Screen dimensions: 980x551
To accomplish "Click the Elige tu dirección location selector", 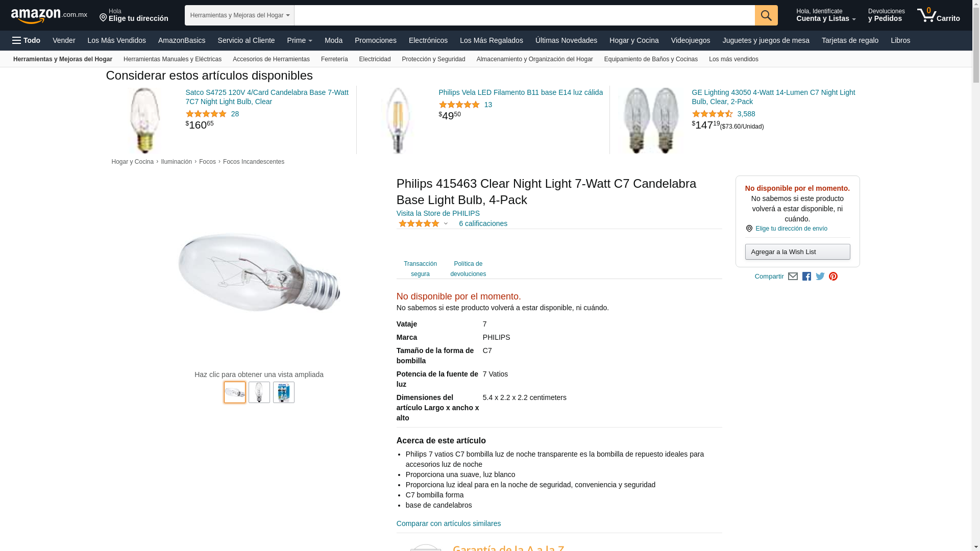I will click(134, 15).
